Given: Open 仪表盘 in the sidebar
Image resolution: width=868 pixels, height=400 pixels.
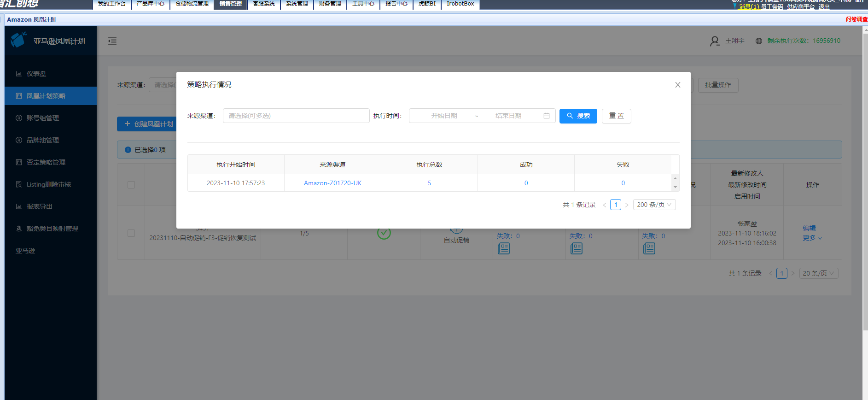Looking at the screenshot, I should [51, 74].
